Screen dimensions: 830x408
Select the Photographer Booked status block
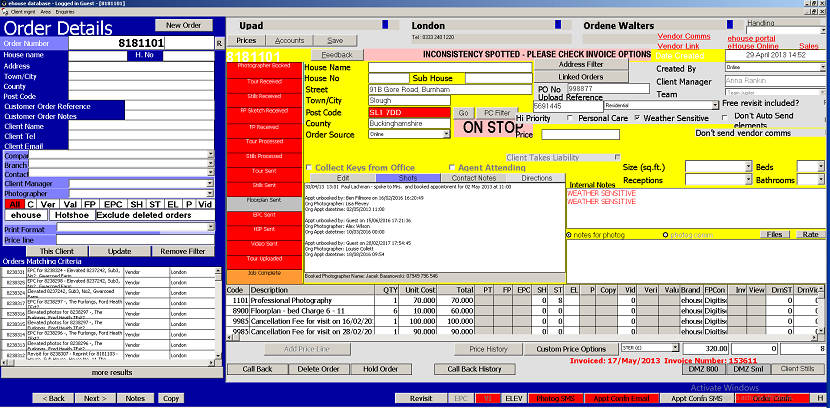[264, 69]
